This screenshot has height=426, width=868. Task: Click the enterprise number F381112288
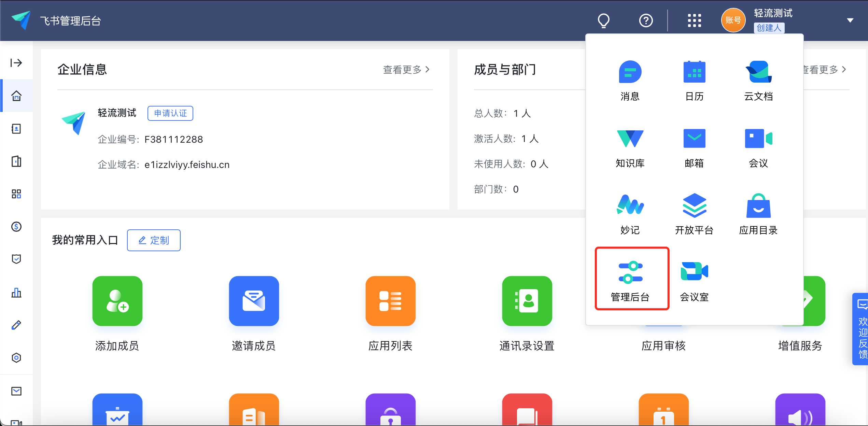pos(174,139)
